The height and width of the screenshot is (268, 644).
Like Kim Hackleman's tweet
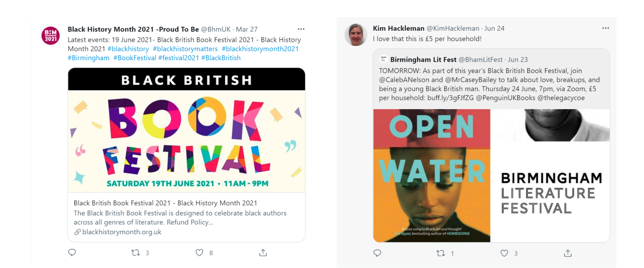(504, 253)
